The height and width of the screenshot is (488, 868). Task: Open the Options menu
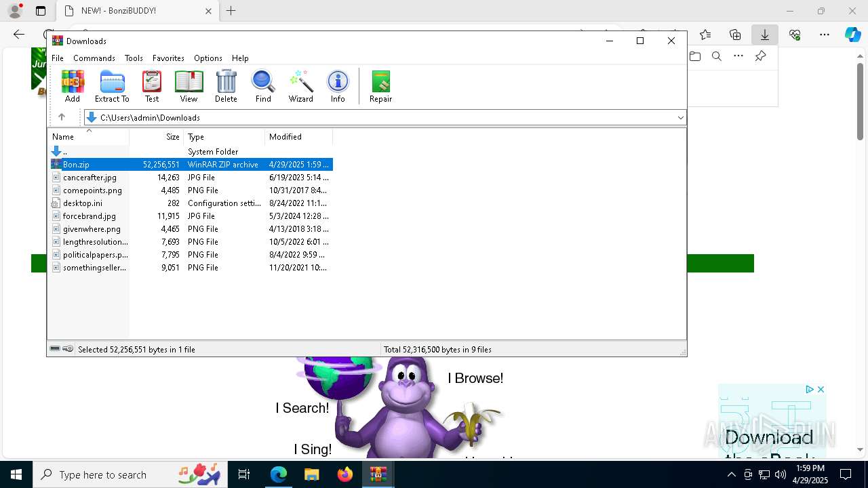[x=208, y=58]
